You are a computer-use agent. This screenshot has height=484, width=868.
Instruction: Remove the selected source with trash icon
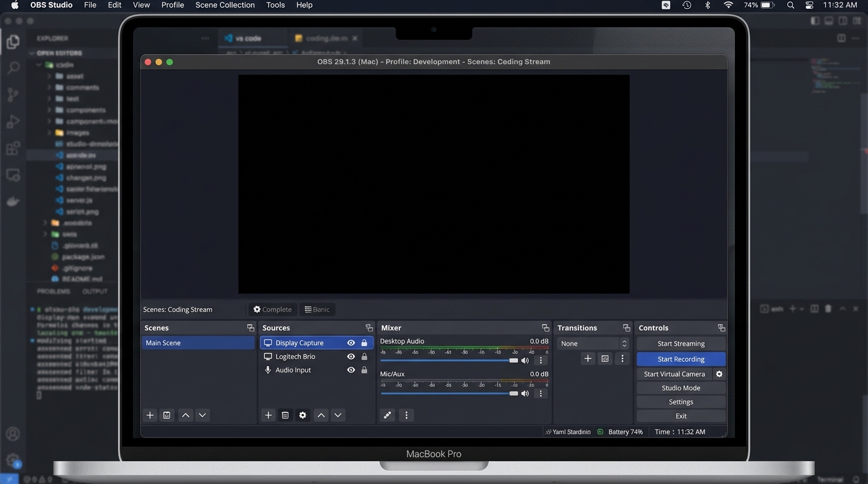tap(285, 415)
